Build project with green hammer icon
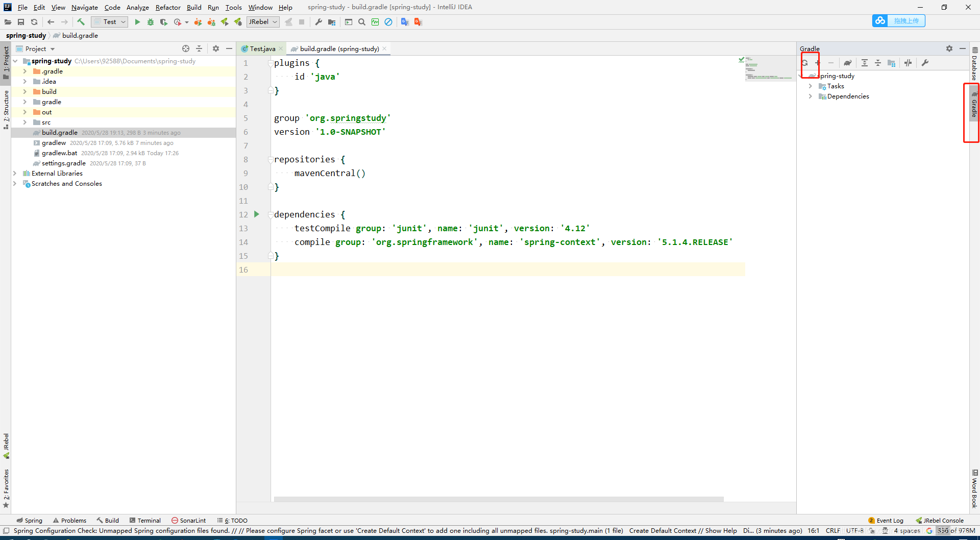Viewport: 980px width, 540px height. (81, 22)
